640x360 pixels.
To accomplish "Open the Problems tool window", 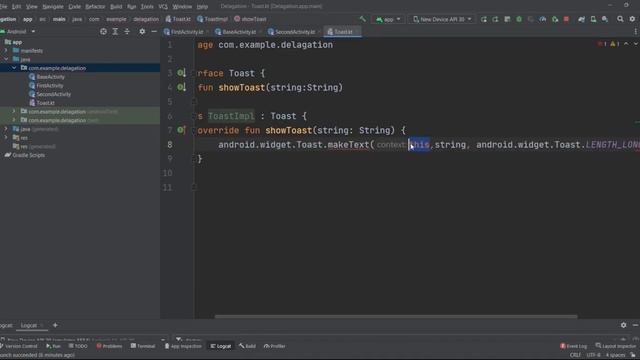I will 109,346.
